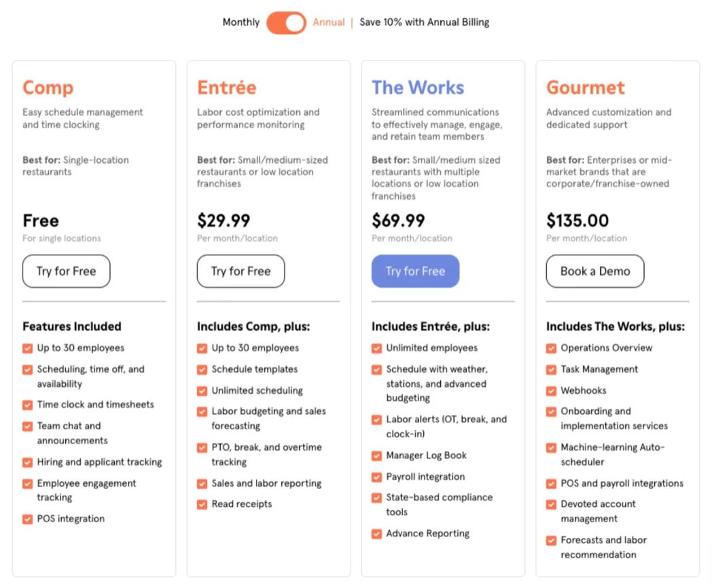Viewport: 712px width, 588px height.
Task: Select the Annual label next to the toggle
Action: click(x=329, y=22)
